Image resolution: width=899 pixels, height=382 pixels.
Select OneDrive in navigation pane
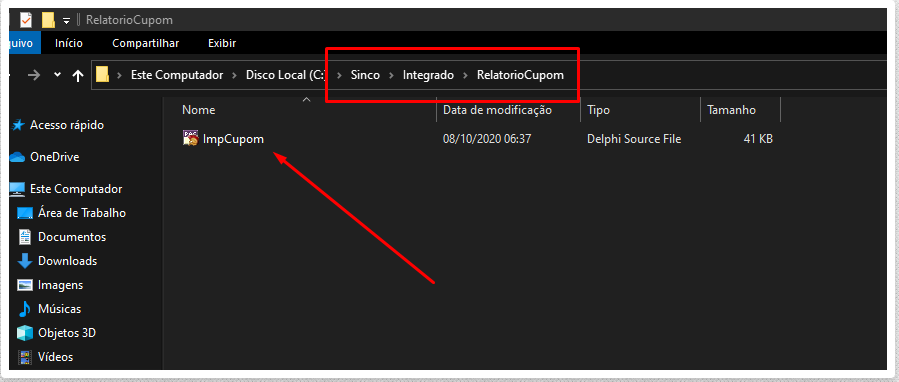(54, 157)
